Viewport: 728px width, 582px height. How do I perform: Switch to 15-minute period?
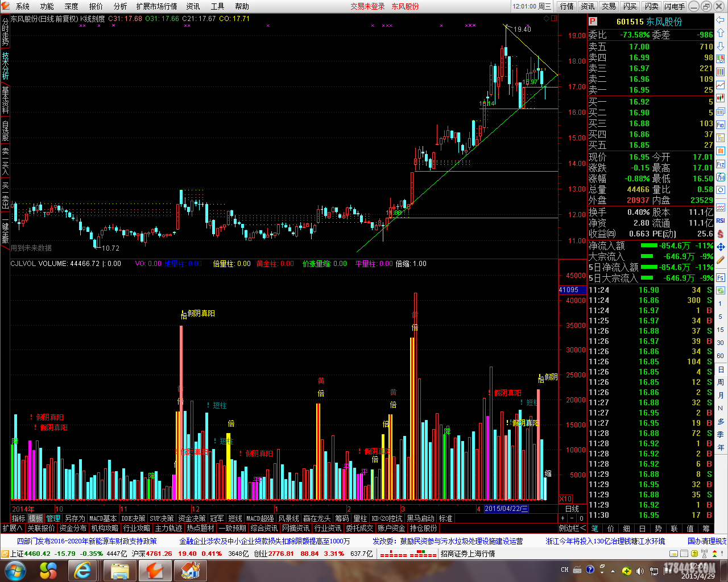click(x=721, y=330)
